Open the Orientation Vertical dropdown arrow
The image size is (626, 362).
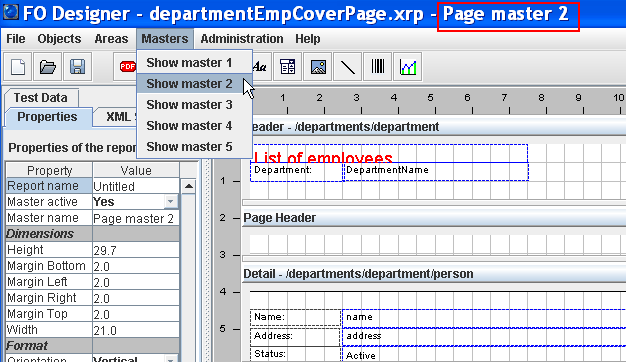point(170,359)
